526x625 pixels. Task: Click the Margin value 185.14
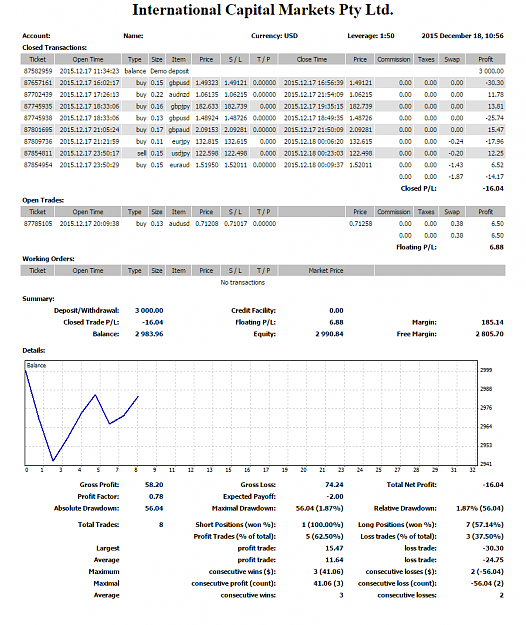[x=493, y=322]
